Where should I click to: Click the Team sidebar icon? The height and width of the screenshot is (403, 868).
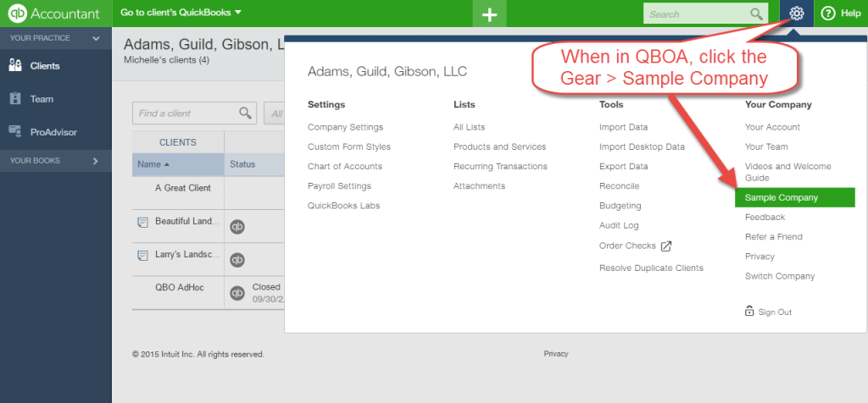coord(15,99)
